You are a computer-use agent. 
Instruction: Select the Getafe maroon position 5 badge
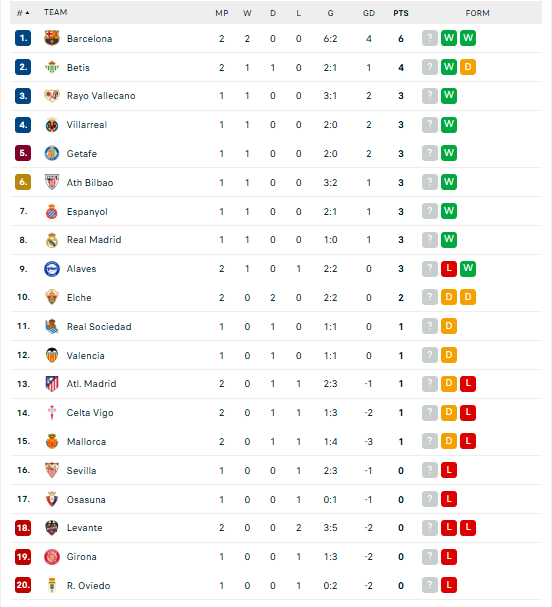tap(23, 153)
